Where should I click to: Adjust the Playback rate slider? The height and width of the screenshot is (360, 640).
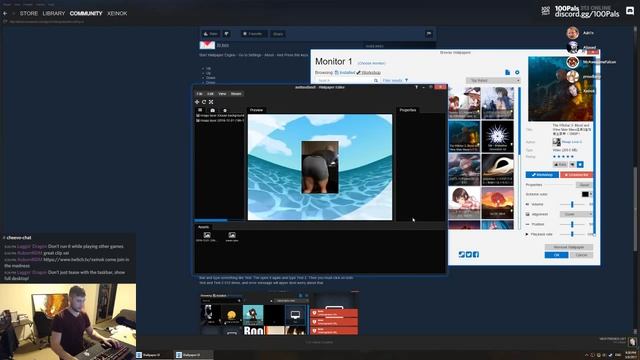572,234
